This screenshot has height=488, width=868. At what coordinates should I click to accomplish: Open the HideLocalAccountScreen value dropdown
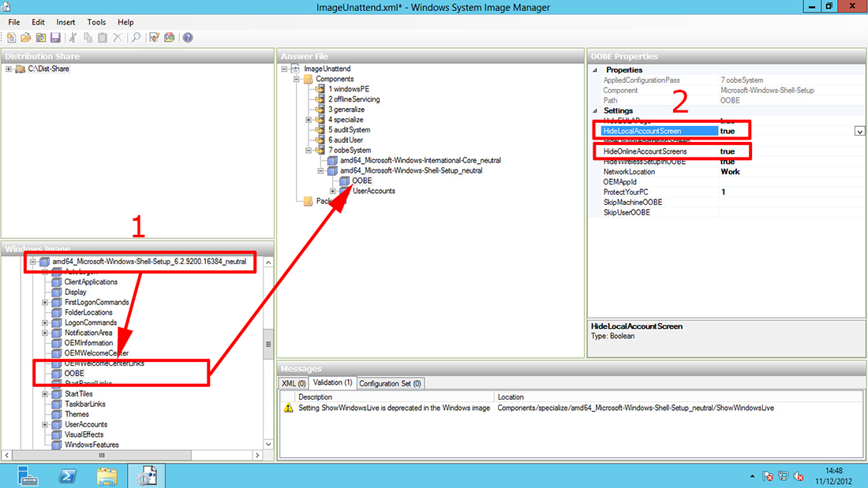pos(859,131)
